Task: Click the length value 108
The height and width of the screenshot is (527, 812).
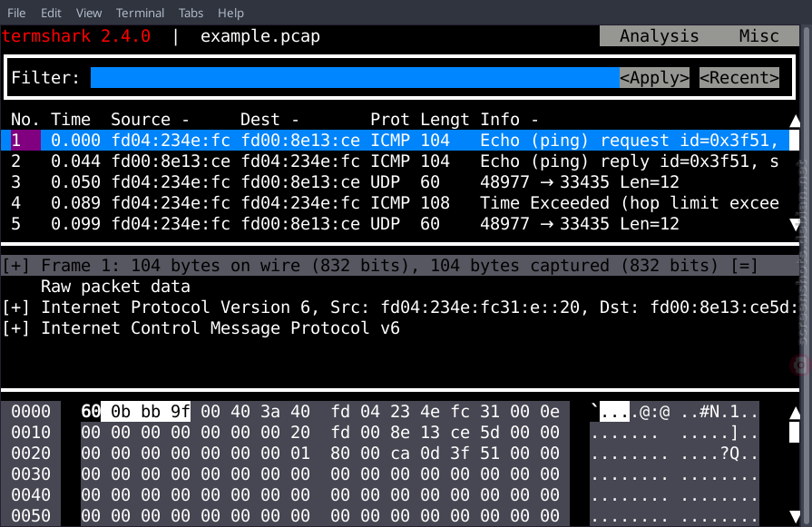Action: pos(435,202)
